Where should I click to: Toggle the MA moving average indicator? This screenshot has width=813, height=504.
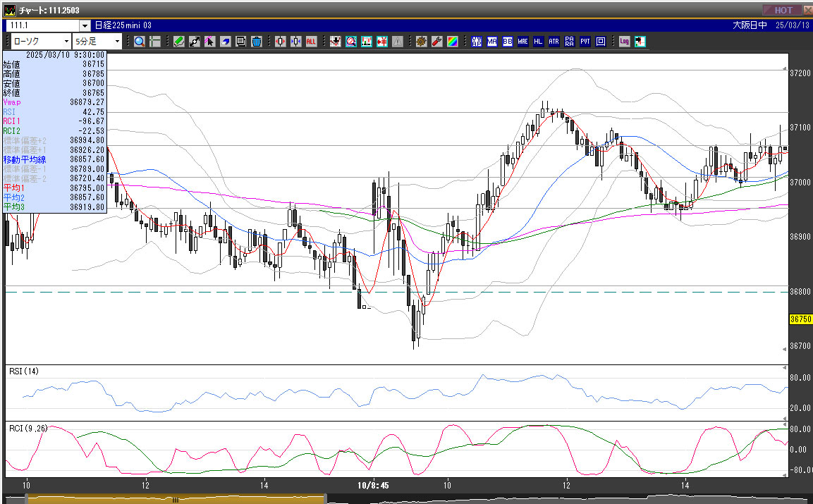pos(492,42)
